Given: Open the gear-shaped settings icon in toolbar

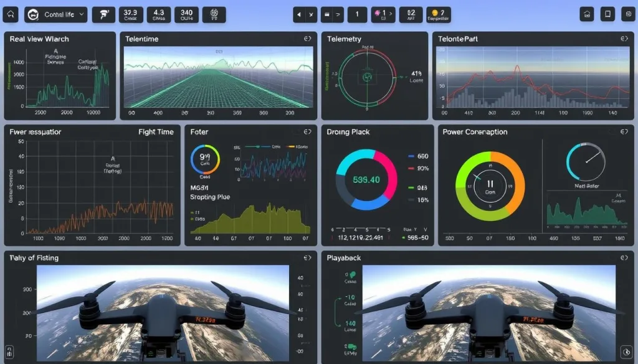Looking at the screenshot, I should coord(214,15).
